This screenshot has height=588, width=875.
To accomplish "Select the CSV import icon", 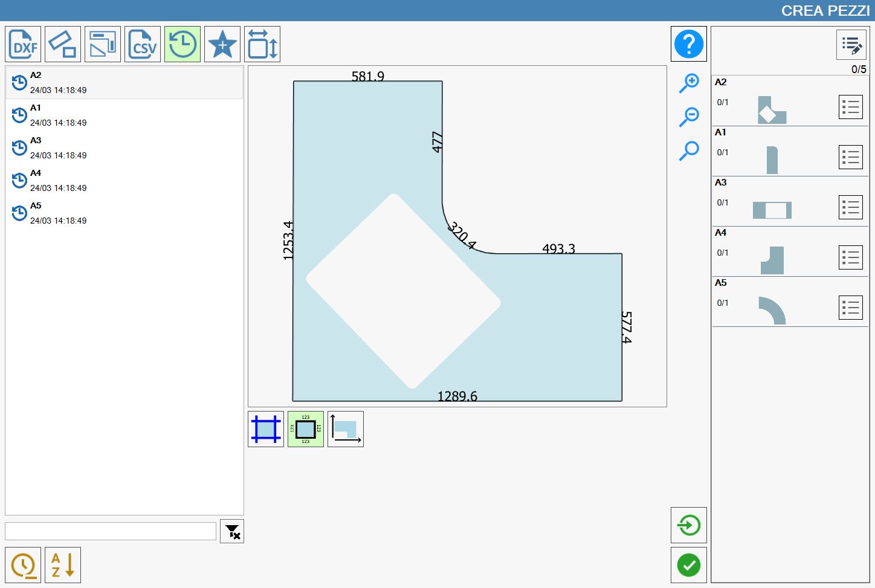I will coord(143,44).
